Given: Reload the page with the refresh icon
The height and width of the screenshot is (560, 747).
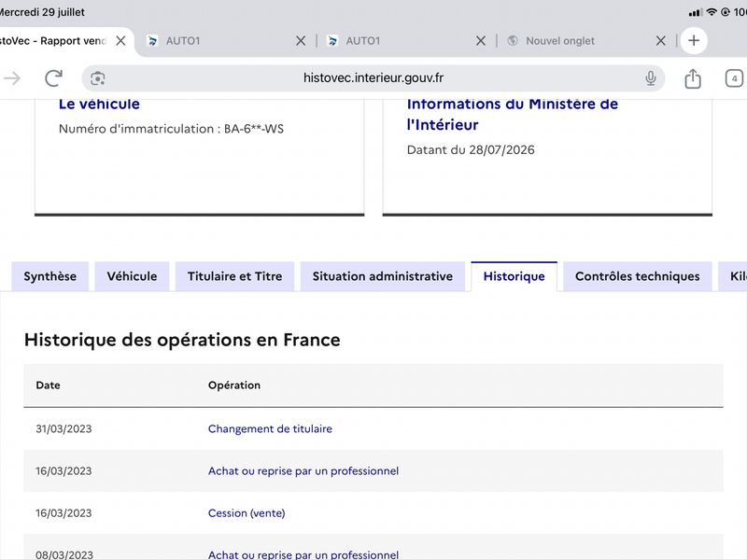Looking at the screenshot, I should click(x=54, y=78).
